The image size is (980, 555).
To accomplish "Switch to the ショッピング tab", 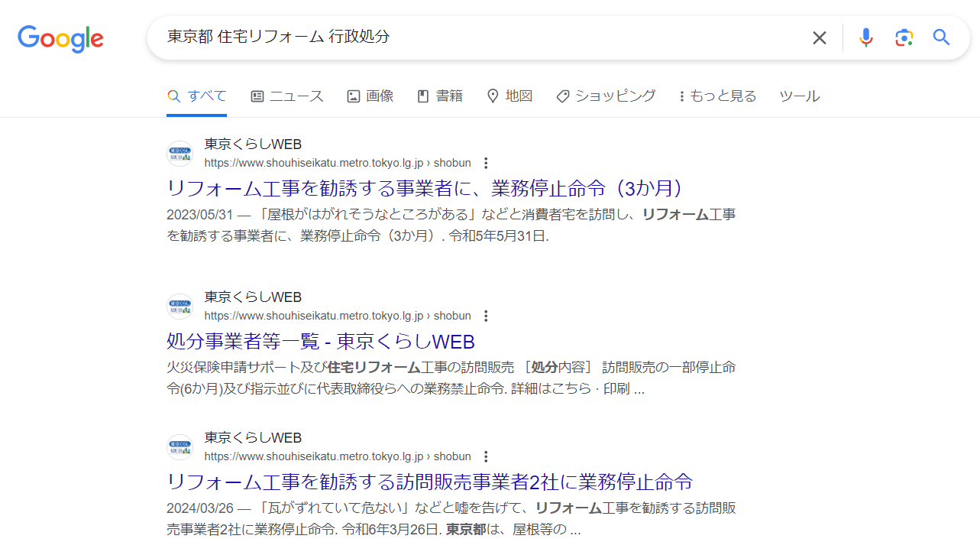I will pos(606,96).
